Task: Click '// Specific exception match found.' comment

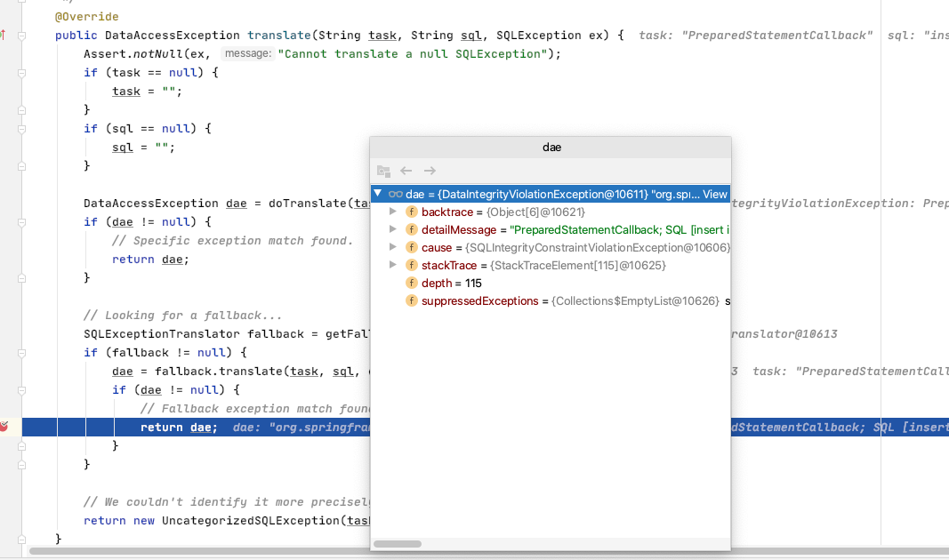Action: pyautogui.click(x=232, y=241)
